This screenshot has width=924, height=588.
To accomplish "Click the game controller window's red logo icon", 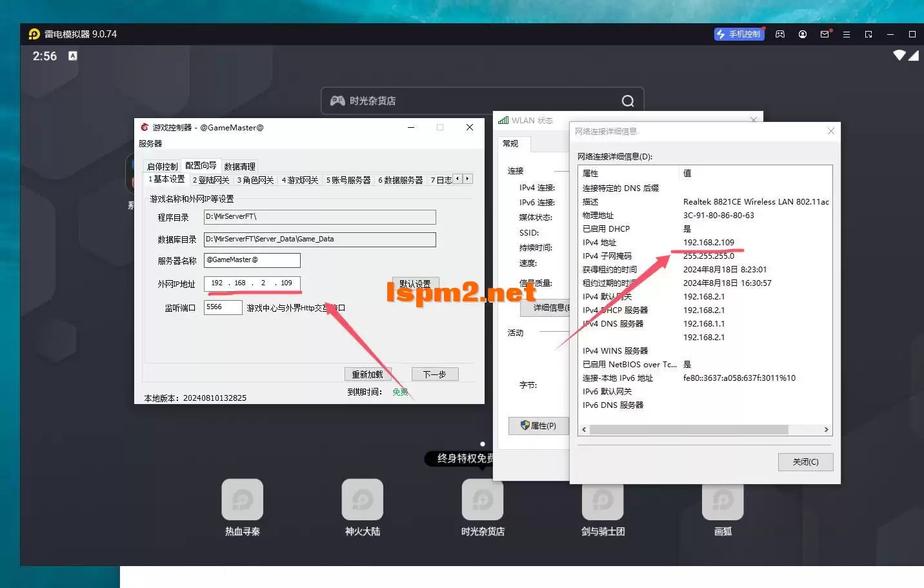I will (x=145, y=127).
